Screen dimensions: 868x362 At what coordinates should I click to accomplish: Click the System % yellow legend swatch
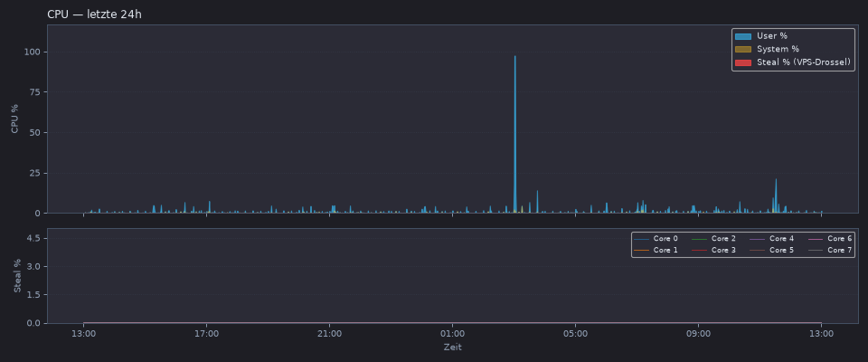point(743,50)
